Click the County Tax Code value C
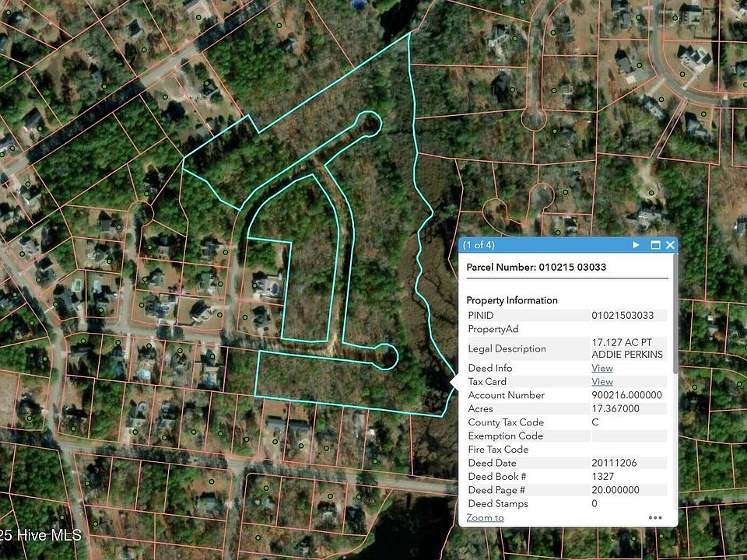The height and width of the screenshot is (560, 747). tap(595, 422)
